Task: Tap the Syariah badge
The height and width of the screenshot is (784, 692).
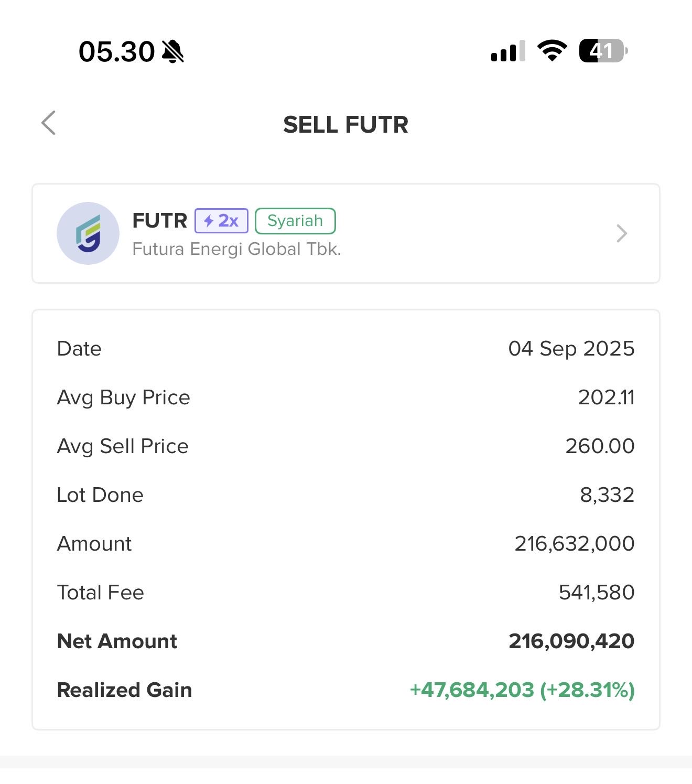Action: point(295,221)
